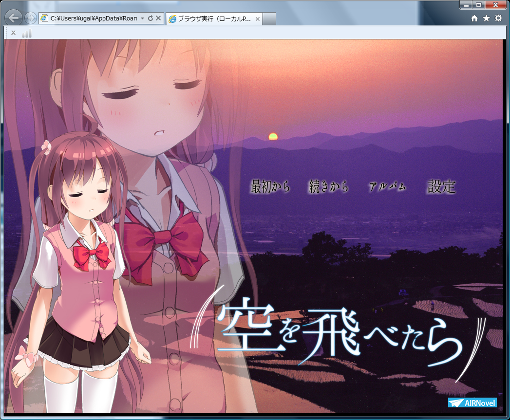Open Favorites with the star icon
Viewport: 510px width, 420px height.
coord(486,18)
